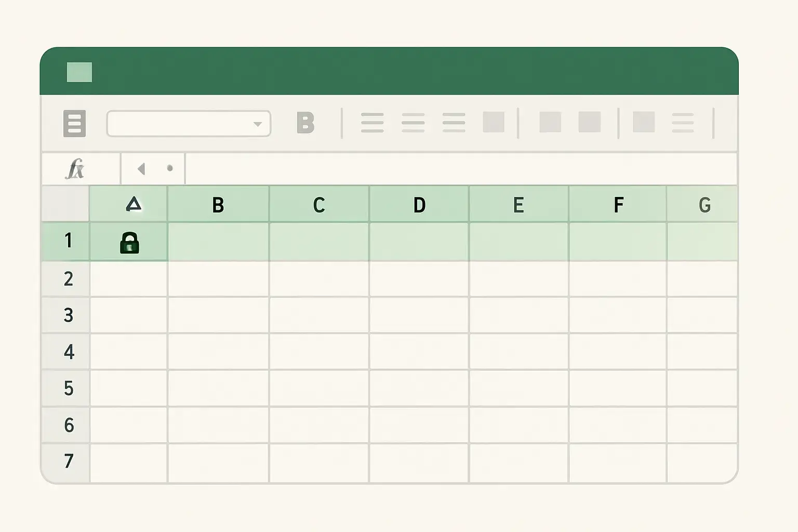Image resolution: width=798 pixels, height=532 pixels.
Task: Select the row 3 header
Action: tap(68, 315)
